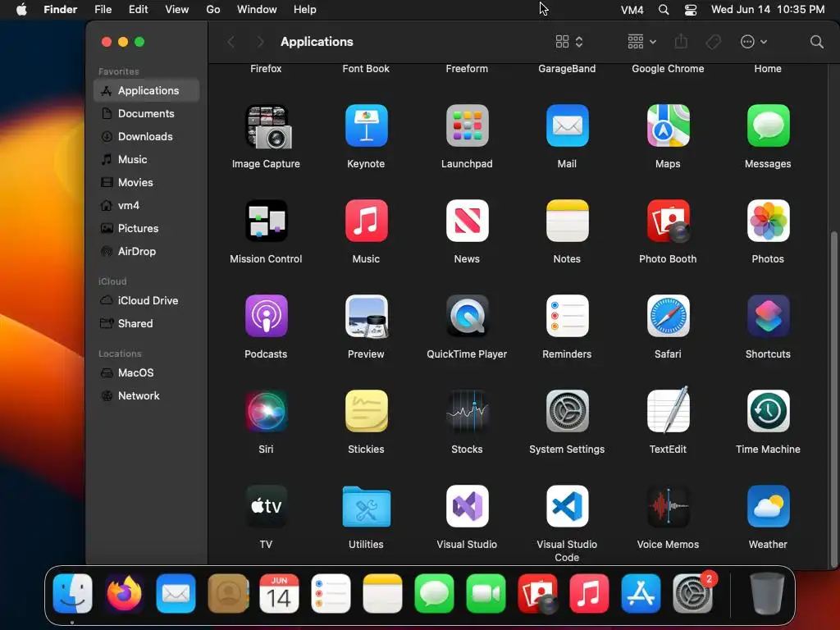Click the Edit Tags toolbar button

coord(713,42)
